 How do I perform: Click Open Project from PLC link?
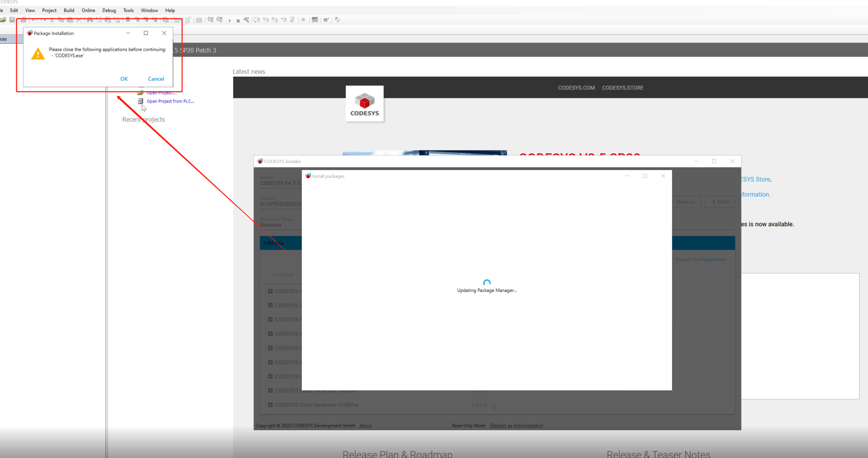coord(171,101)
